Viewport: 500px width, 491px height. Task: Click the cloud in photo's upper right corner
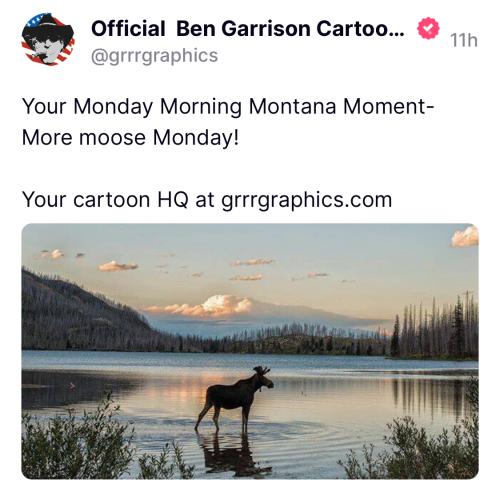(x=465, y=236)
